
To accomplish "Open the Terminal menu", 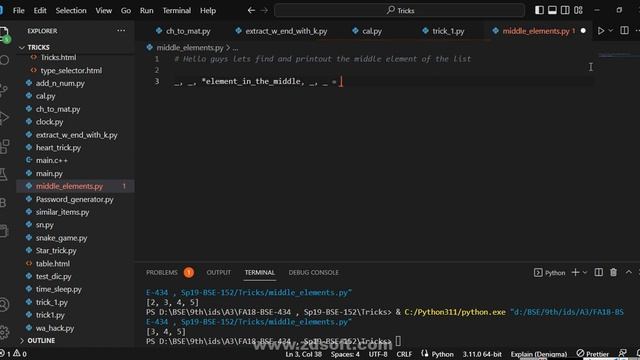I will pos(177,11).
